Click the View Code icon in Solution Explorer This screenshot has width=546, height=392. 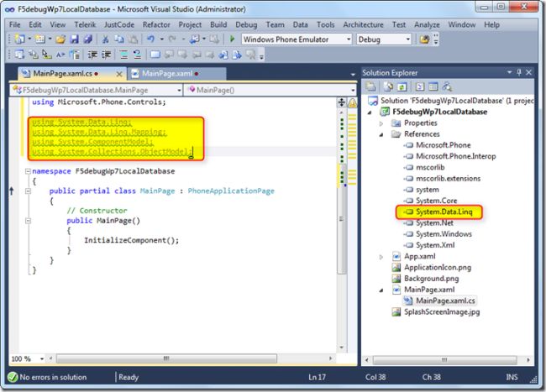click(x=420, y=86)
